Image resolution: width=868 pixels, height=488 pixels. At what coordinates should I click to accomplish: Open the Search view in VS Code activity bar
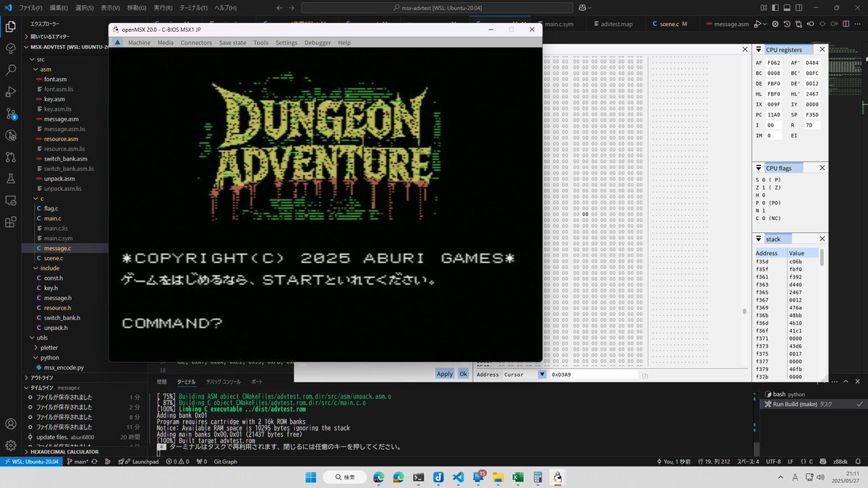pyautogui.click(x=11, y=70)
